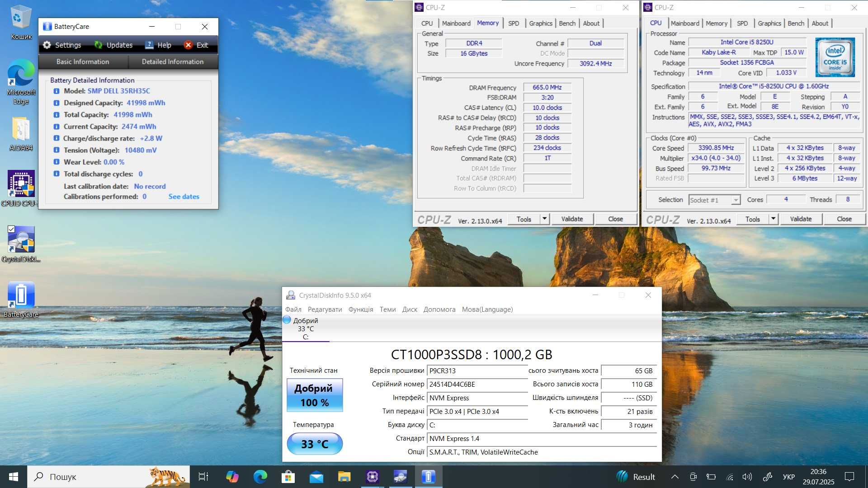Switch to CPU-Z taskbar icon
868x488 pixels.
pos(373,477)
